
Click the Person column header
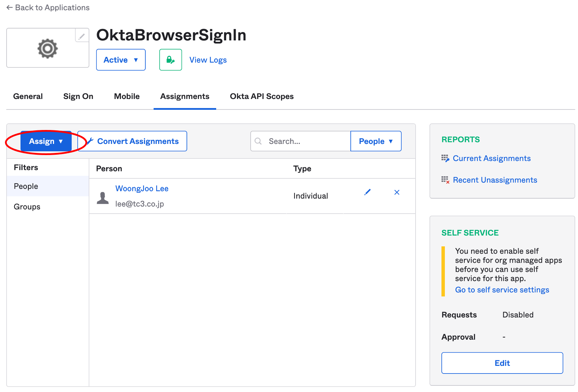pyautogui.click(x=109, y=169)
